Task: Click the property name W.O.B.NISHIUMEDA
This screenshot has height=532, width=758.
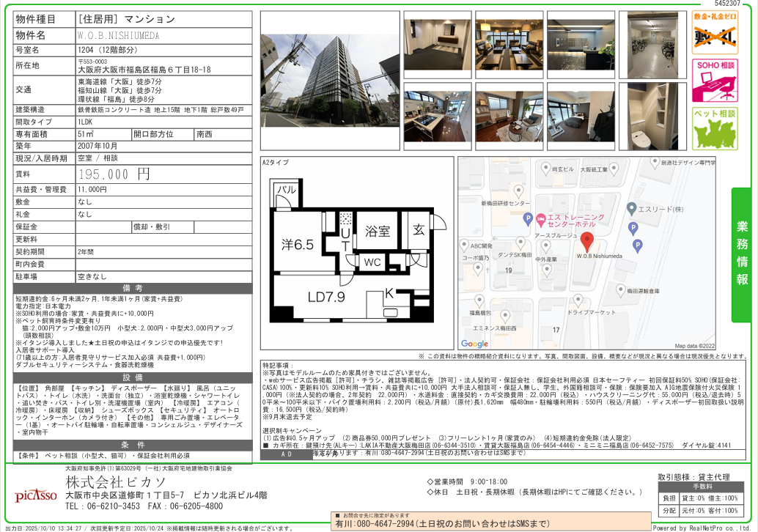Action: (x=118, y=35)
